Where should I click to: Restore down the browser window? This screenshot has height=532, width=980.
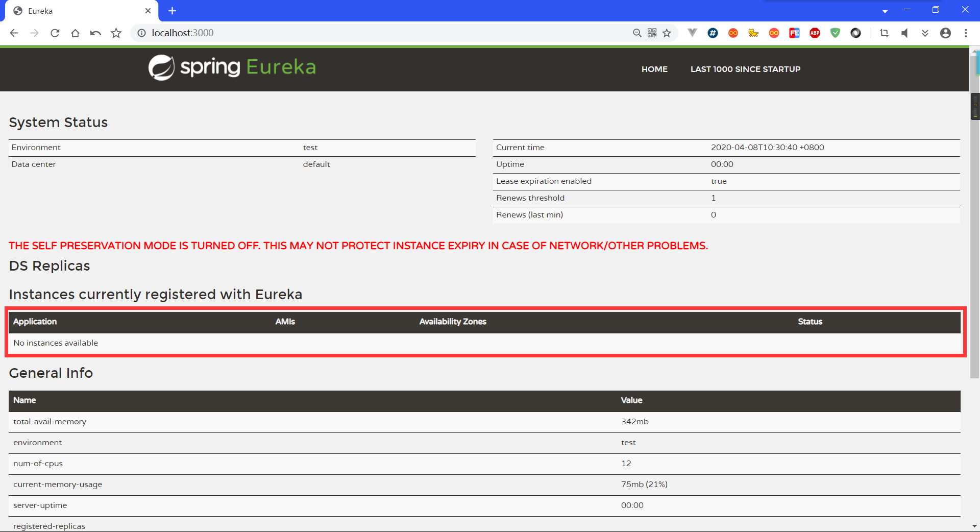coord(936,10)
